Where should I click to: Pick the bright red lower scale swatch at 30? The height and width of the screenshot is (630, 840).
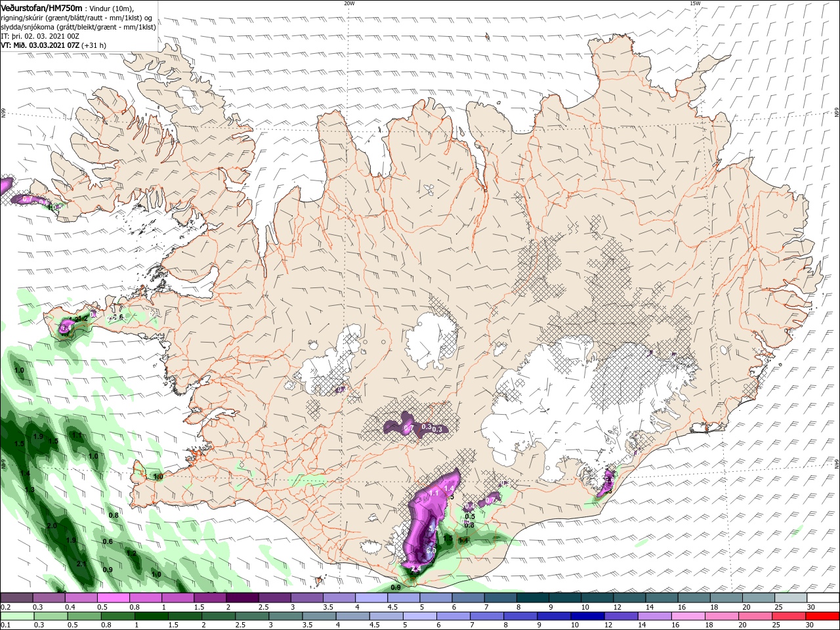[x=822, y=616]
